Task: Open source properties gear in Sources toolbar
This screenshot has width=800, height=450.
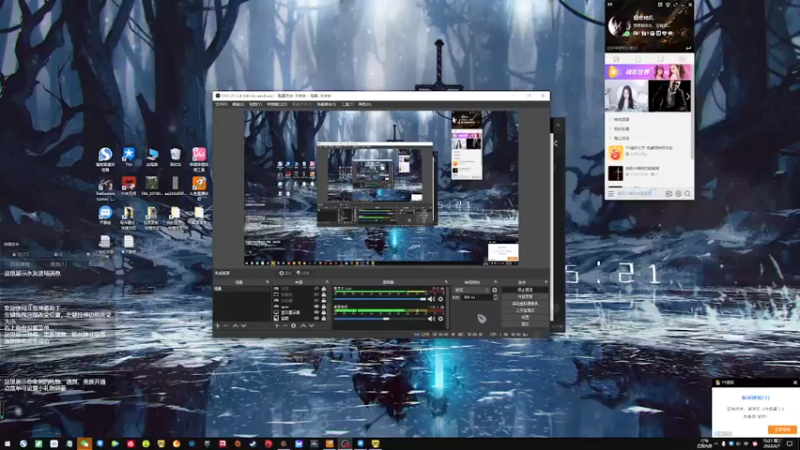Action: click(x=293, y=326)
